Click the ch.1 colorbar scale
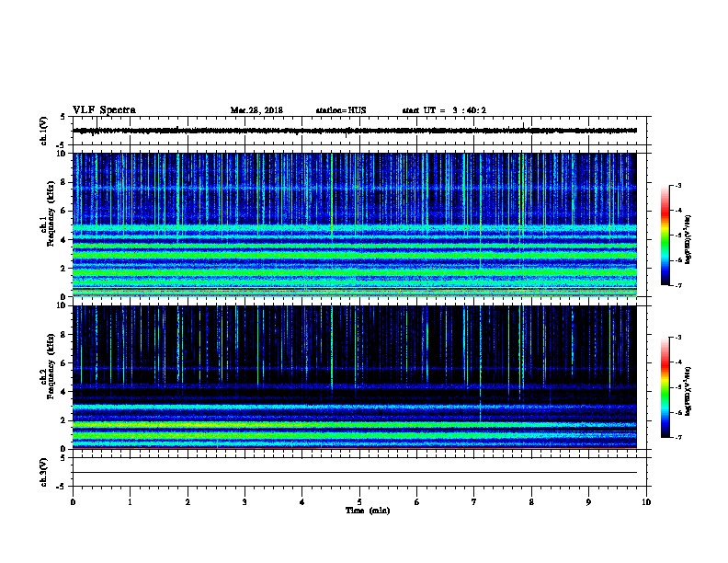Viewport: 728px width, 563px height. point(665,236)
